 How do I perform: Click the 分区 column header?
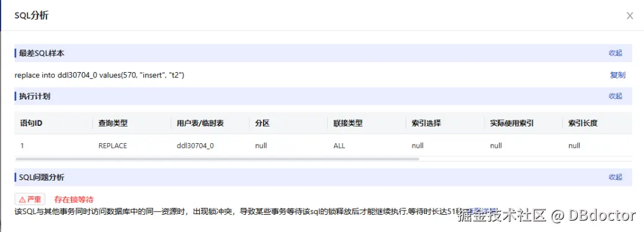tap(262, 123)
